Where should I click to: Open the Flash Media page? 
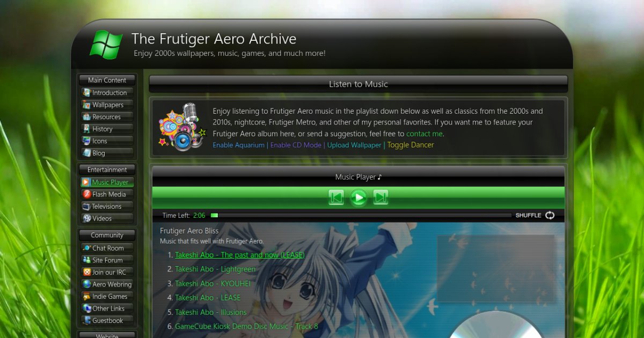(107, 194)
